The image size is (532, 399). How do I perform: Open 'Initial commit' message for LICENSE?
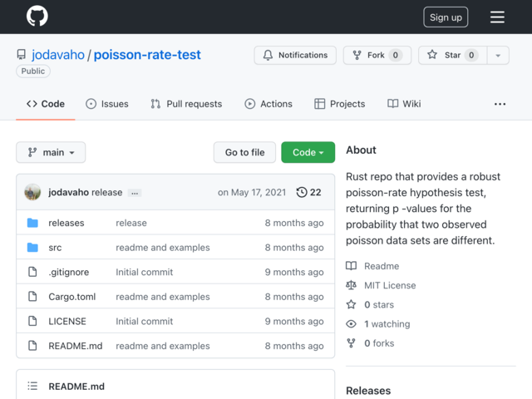[144, 322]
